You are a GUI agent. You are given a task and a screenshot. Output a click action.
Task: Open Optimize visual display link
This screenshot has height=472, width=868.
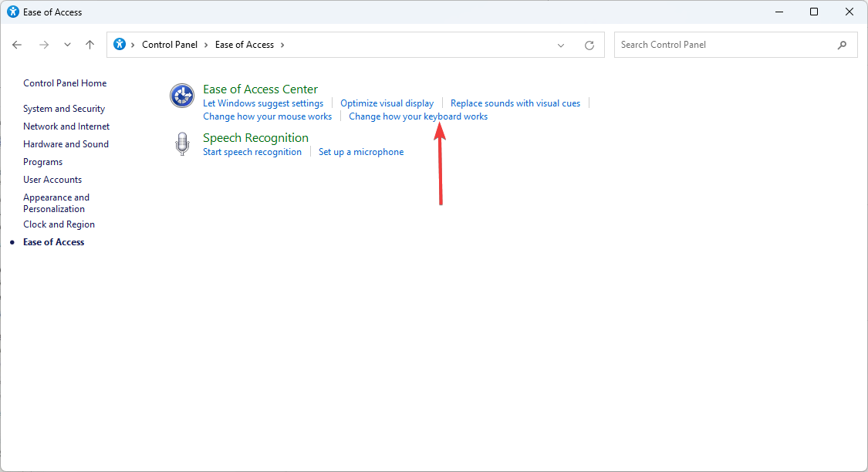(387, 103)
